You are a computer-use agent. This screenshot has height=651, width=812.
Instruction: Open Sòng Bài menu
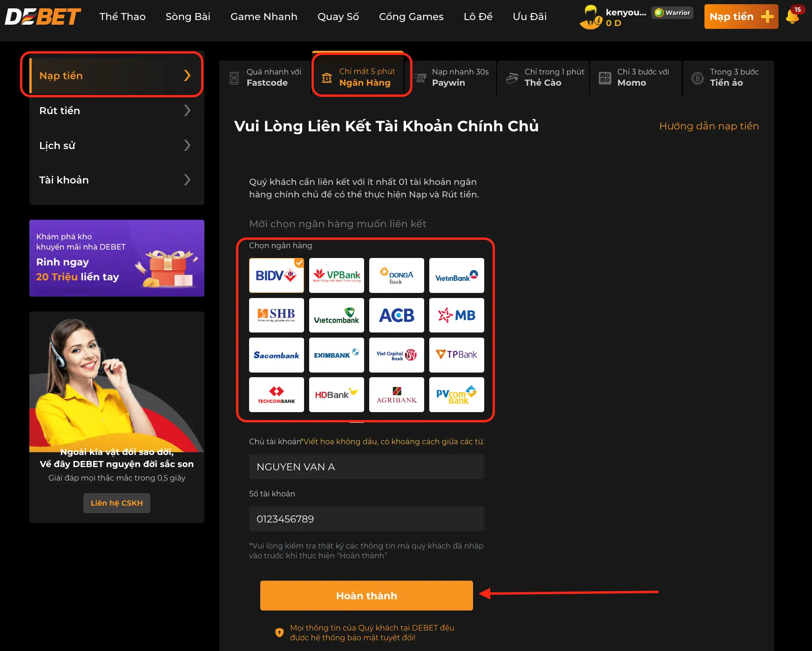[x=188, y=16]
